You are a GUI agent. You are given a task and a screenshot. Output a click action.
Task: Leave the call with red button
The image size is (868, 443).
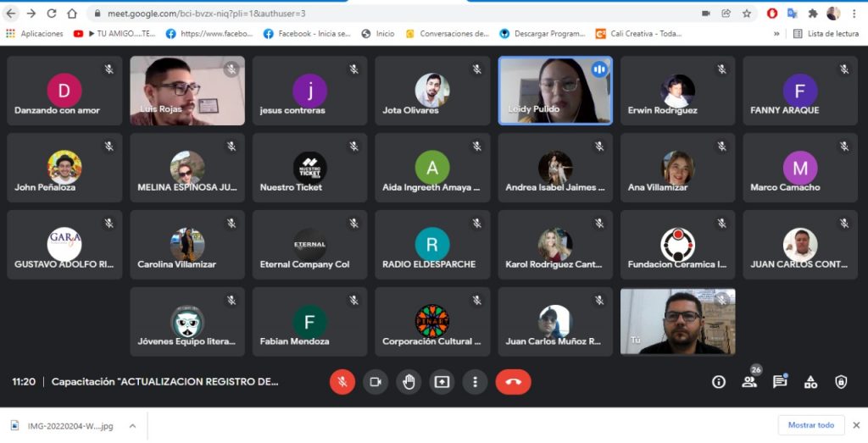[x=513, y=382]
